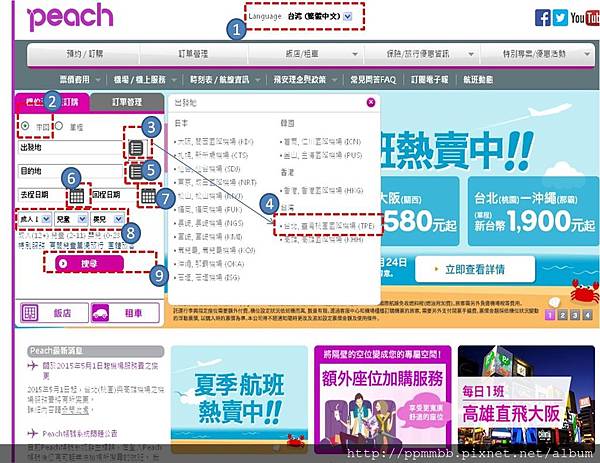Open the Twitter bird icon

(x=560, y=18)
